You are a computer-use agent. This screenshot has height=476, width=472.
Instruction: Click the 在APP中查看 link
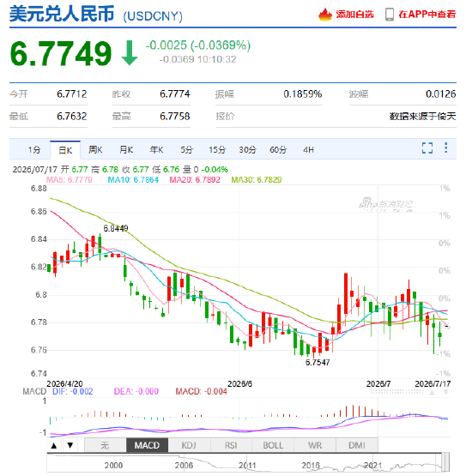(427, 15)
